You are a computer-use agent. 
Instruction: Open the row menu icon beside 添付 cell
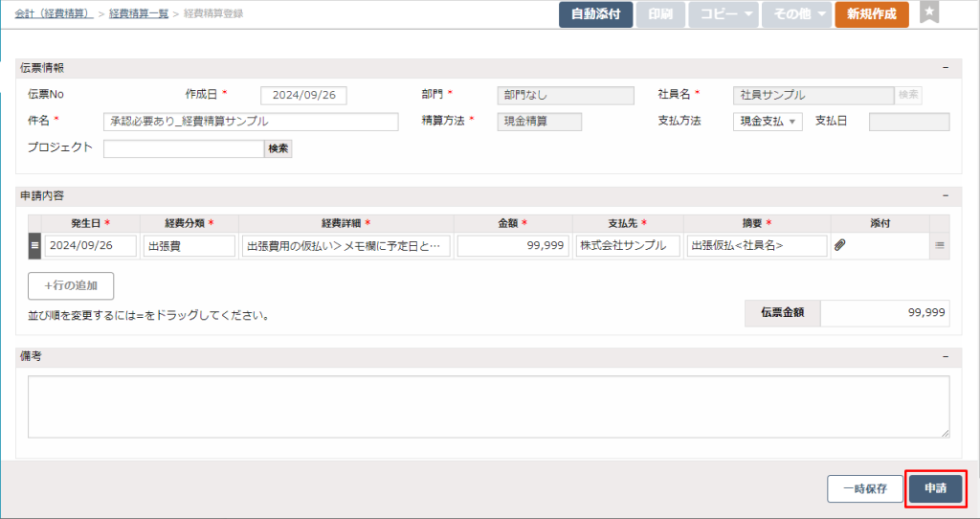(x=940, y=246)
